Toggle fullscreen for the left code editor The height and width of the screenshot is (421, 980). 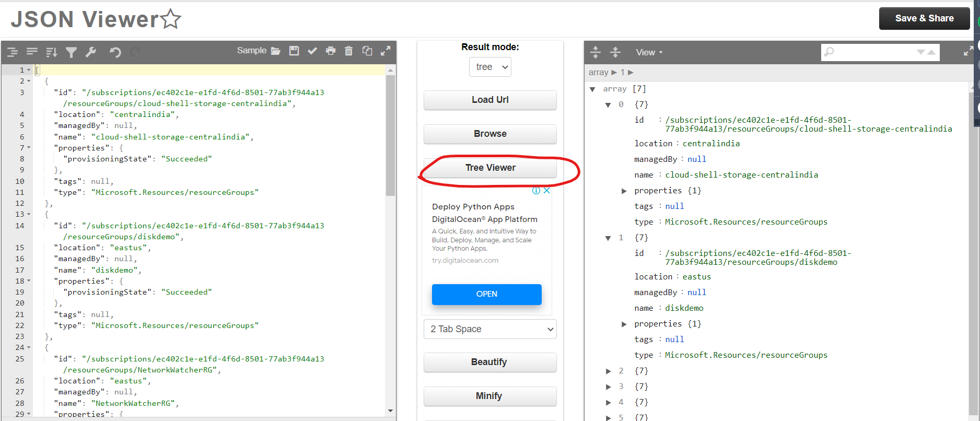click(386, 51)
